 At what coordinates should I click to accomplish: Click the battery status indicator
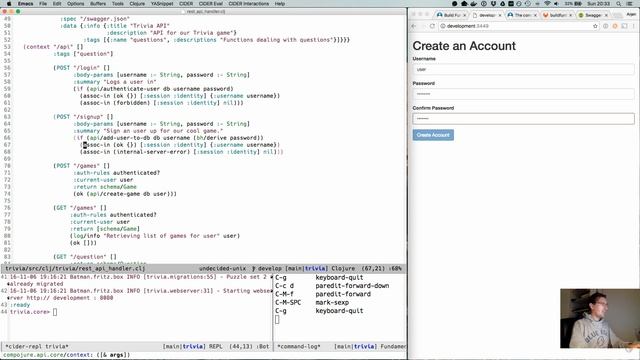pos(574,4)
